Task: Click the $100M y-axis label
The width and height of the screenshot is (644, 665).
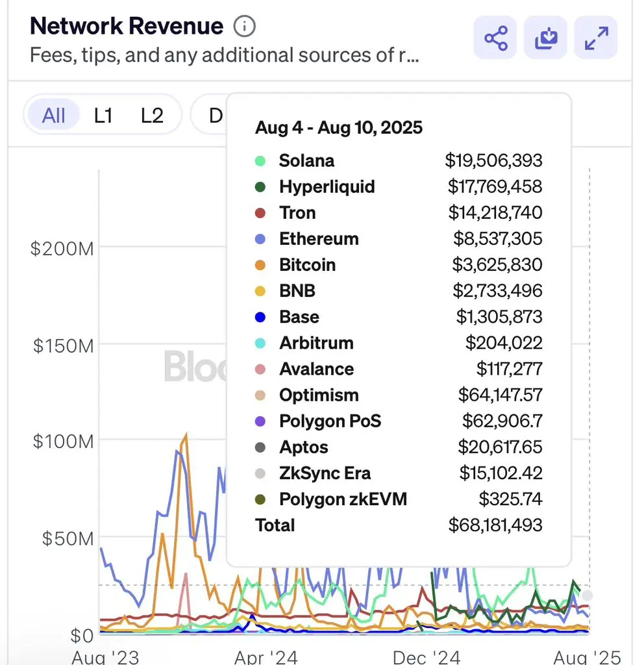Action: pos(63,442)
